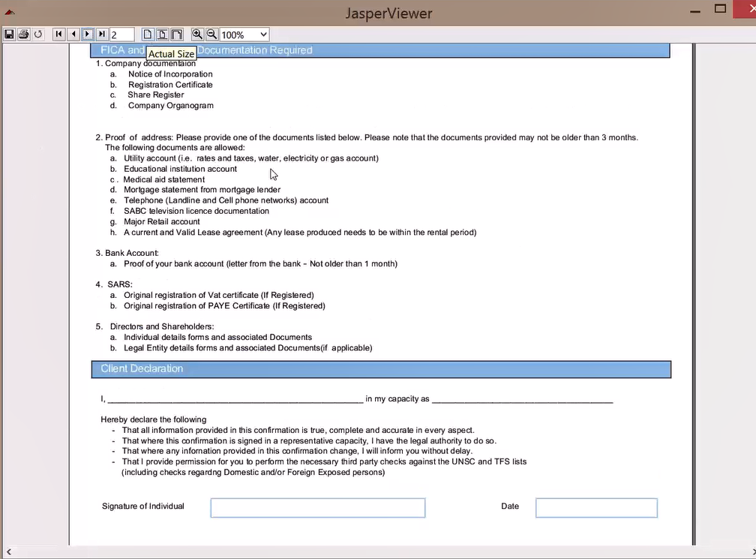Maximize the JasperViewer window
Screen dimensions: 756x559
[720, 9]
